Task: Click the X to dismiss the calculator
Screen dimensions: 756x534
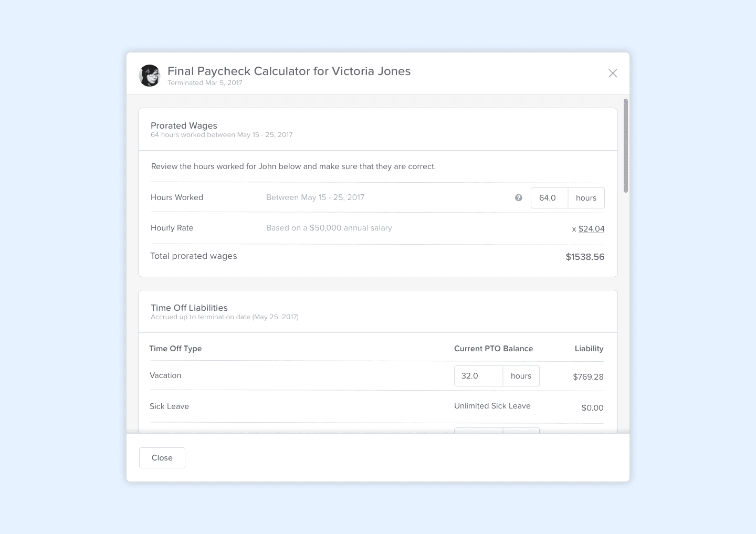Action: (x=613, y=74)
